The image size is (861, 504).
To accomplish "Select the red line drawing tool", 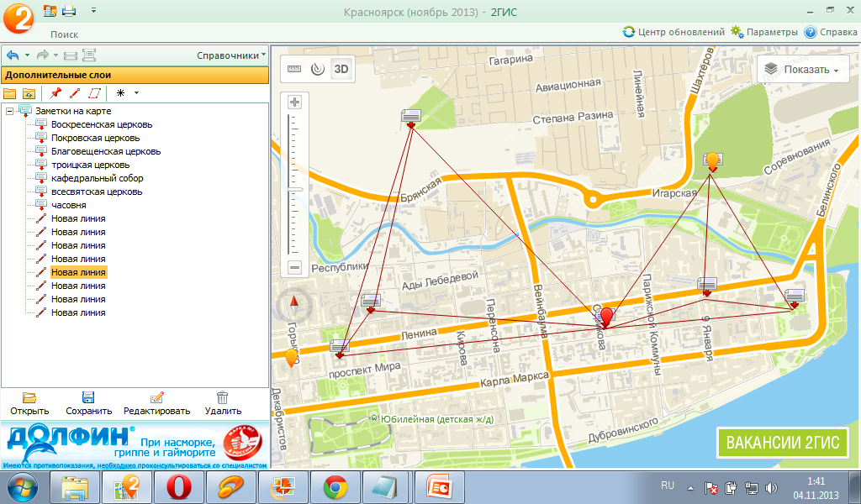I will (x=75, y=93).
